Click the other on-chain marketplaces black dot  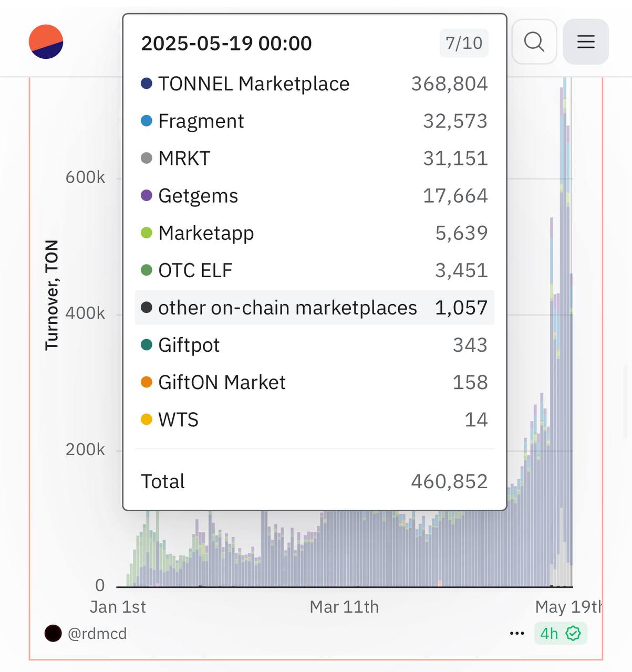click(147, 308)
